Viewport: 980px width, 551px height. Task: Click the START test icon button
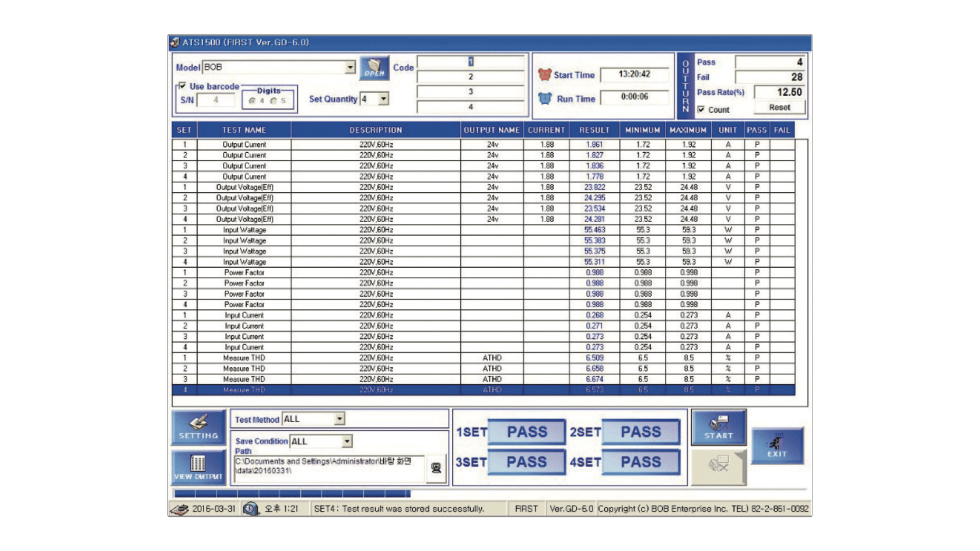719,427
